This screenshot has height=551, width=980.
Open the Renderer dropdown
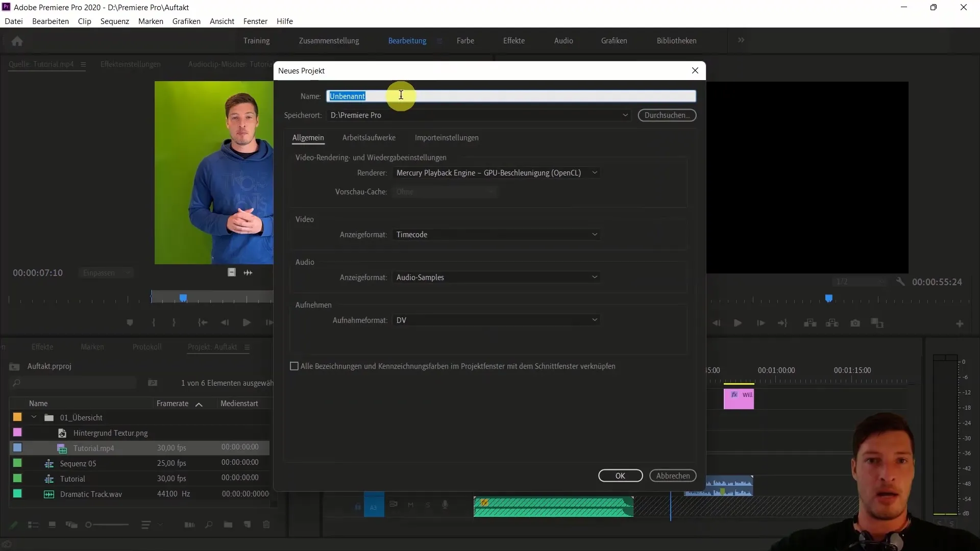pos(497,173)
